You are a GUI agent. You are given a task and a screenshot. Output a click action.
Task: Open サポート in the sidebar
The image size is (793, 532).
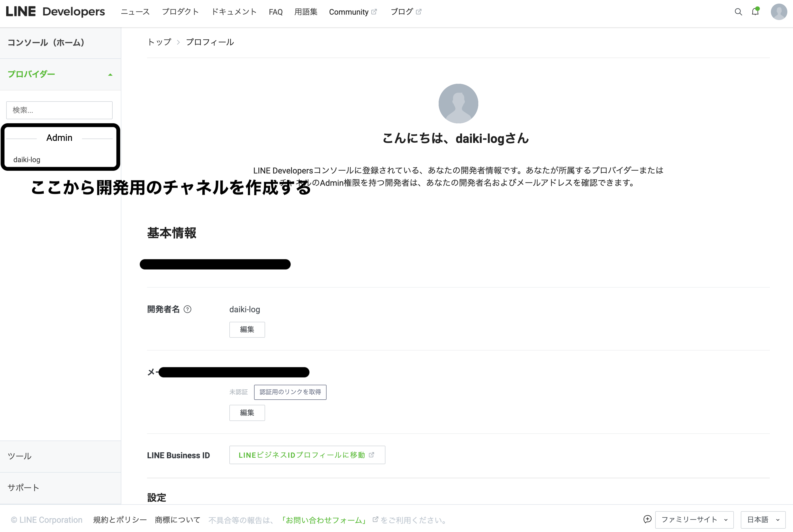[60, 488]
